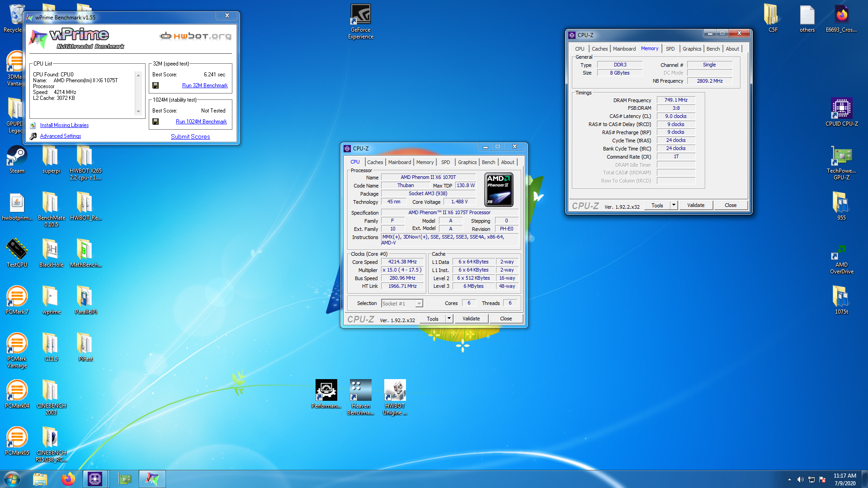Click Tools button in front CPU-Z window
Image resolution: width=868 pixels, height=488 pixels.
point(433,319)
